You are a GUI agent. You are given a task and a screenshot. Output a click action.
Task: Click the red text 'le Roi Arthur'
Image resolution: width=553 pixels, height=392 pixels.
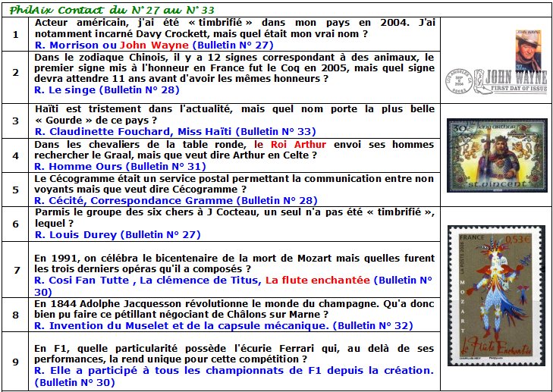point(290,144)
